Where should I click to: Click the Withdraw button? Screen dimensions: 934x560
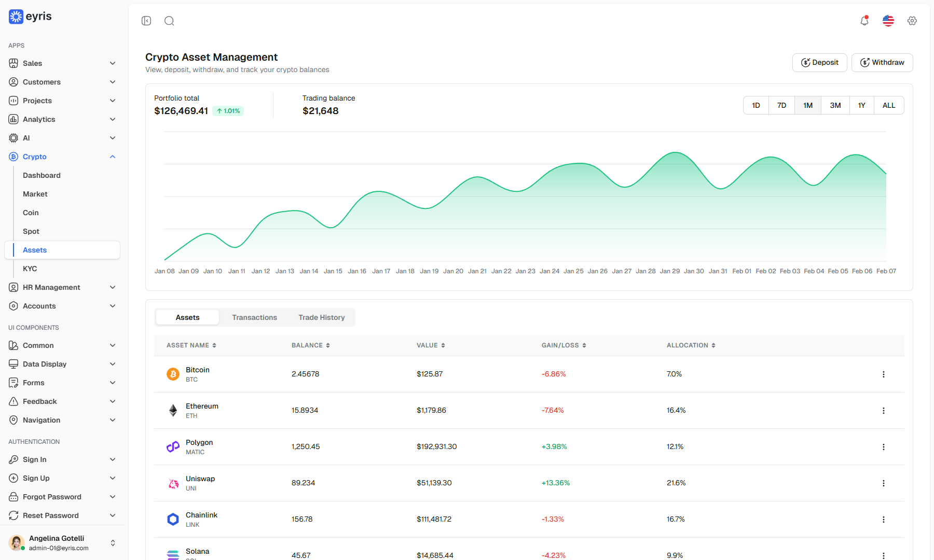pos(882,63)
